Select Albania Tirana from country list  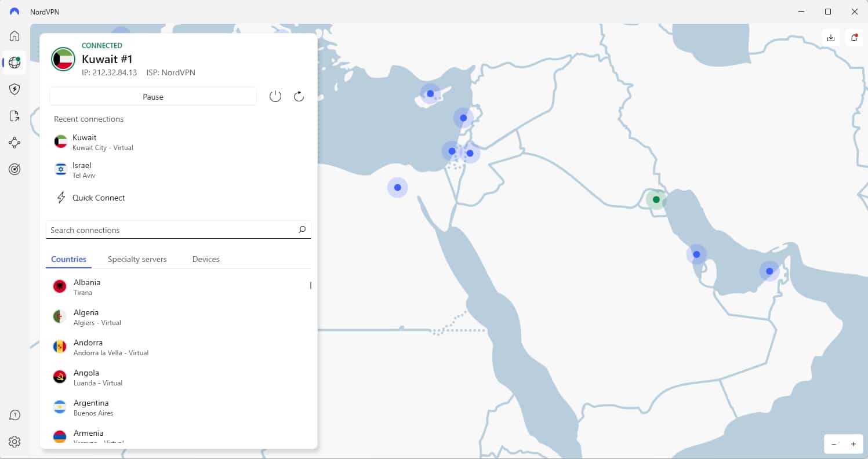(x=177, y=287)
